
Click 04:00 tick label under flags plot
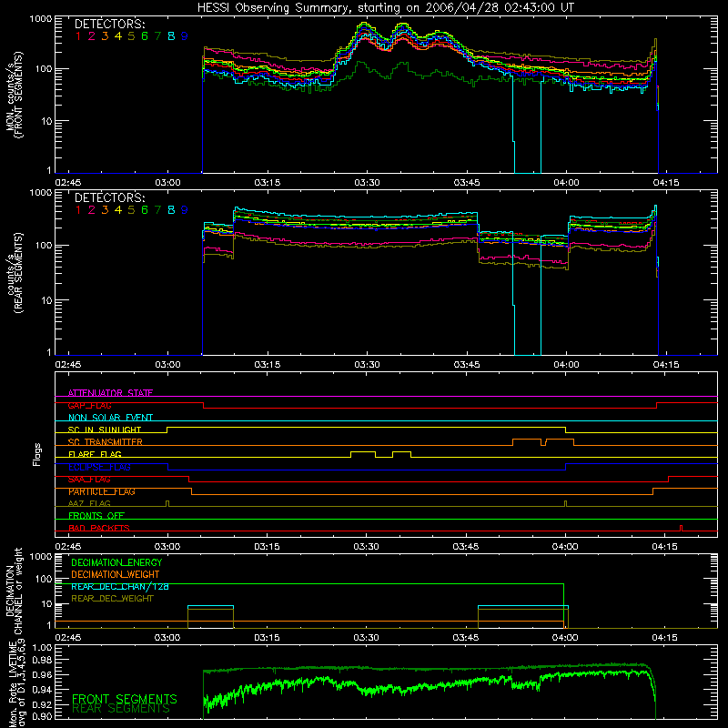(x=565, y=547)
